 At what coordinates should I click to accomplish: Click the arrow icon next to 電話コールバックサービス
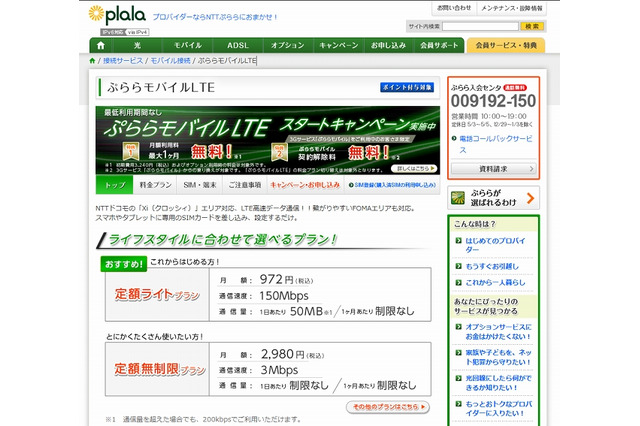(454, 139)
